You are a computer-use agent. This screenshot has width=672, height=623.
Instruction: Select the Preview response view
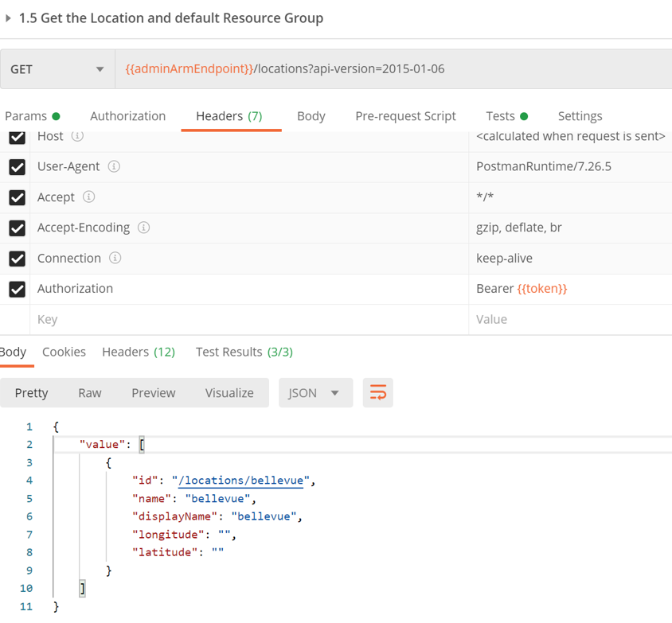point(154,392)
